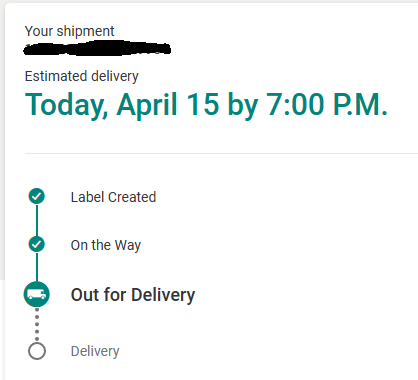
Task: Click the delivery truck icon
Action: (x=37, y=294)
